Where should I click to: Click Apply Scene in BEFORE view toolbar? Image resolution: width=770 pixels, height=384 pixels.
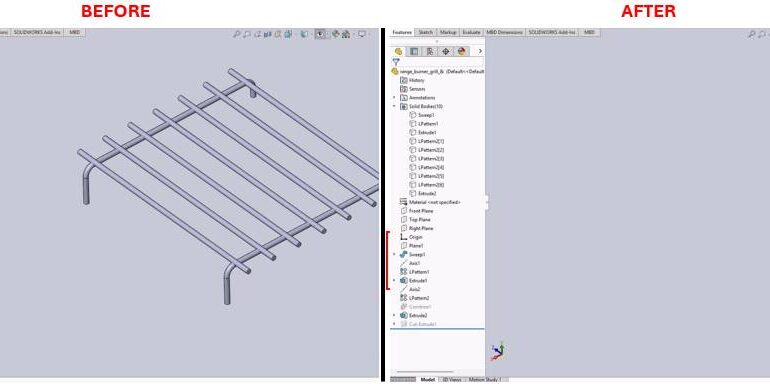[346, 34]
